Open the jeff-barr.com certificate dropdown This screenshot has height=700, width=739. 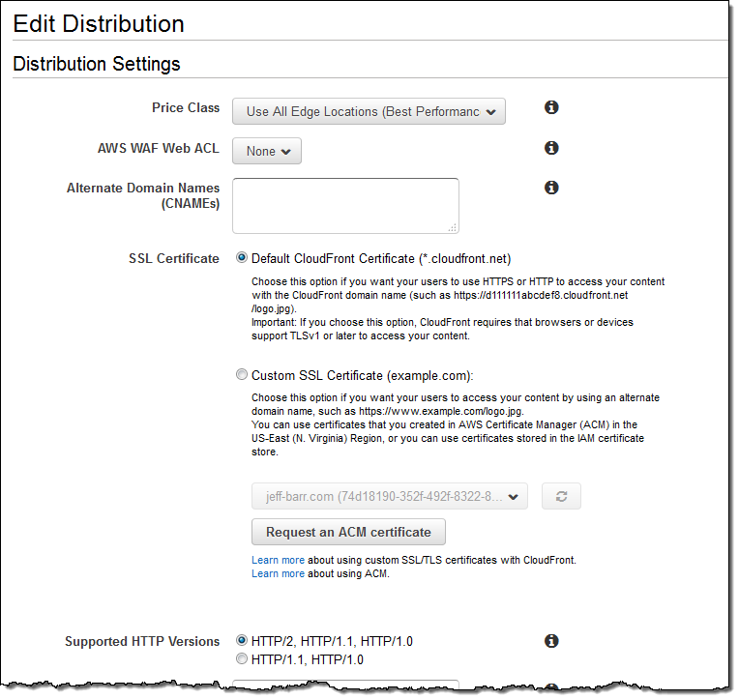pyautogui.click(x=390, y=497)
